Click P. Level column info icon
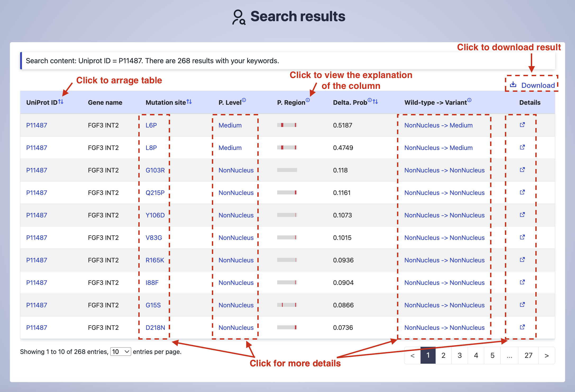This screenshot has width=575, height=392. [244, 100]
